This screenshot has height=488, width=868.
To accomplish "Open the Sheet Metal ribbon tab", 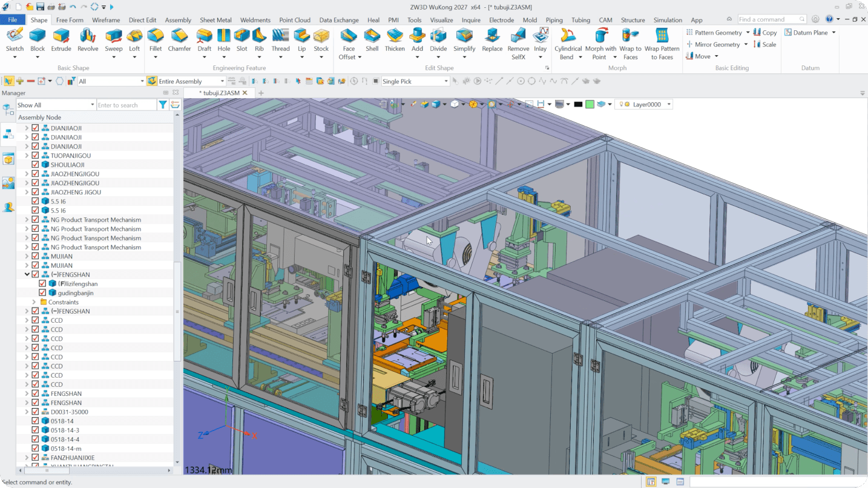I will 215,20.
